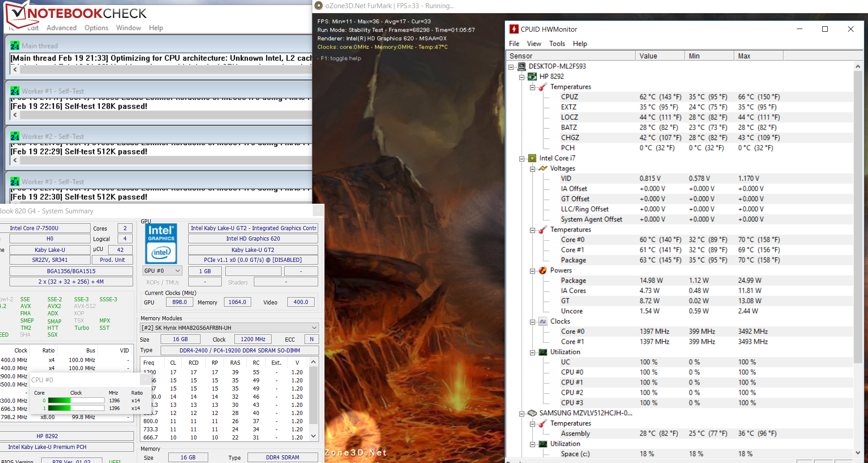Click the Min column header
This screenshot has height=463, width=868.
pyautogui.click(x=709, y=56)
